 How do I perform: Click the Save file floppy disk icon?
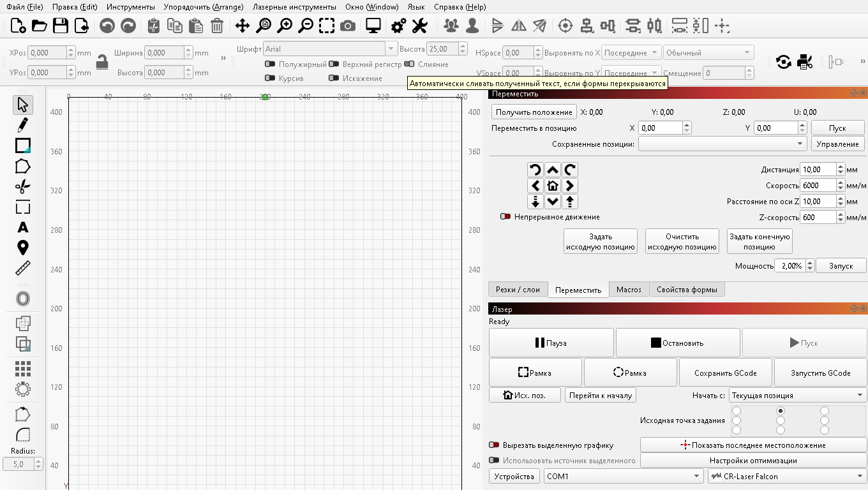click(61, 26)
